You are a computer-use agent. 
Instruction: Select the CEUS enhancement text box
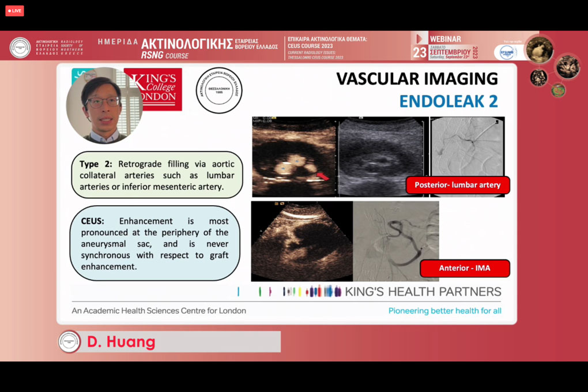(154, 243)
